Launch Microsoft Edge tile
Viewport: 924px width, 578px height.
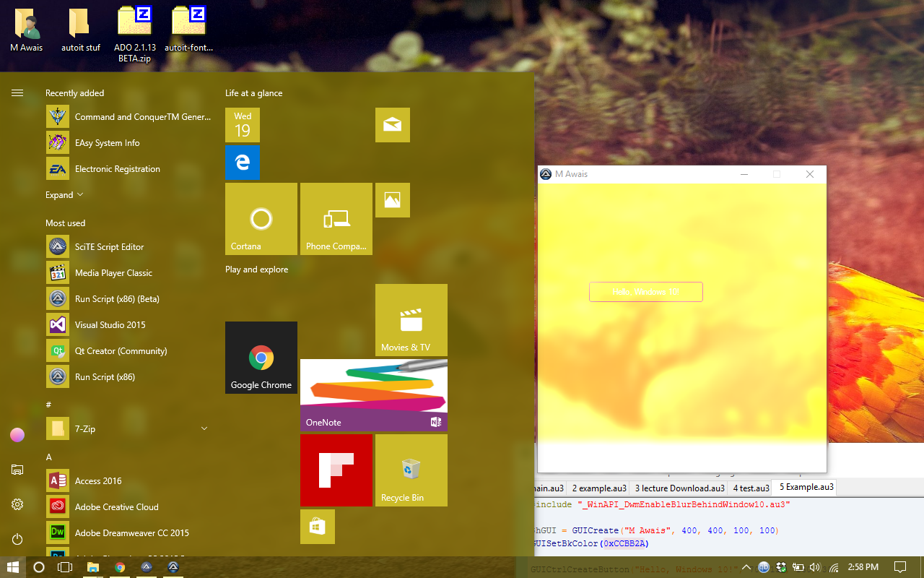coord(243,163)
